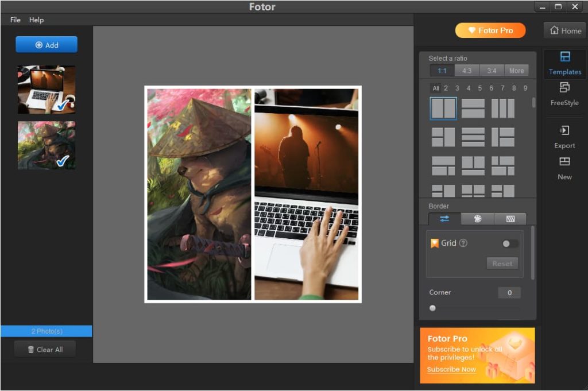Viewport: 588px width, 391px height.
Task: Open the border adjustment sliders tab
Action: 444,219
